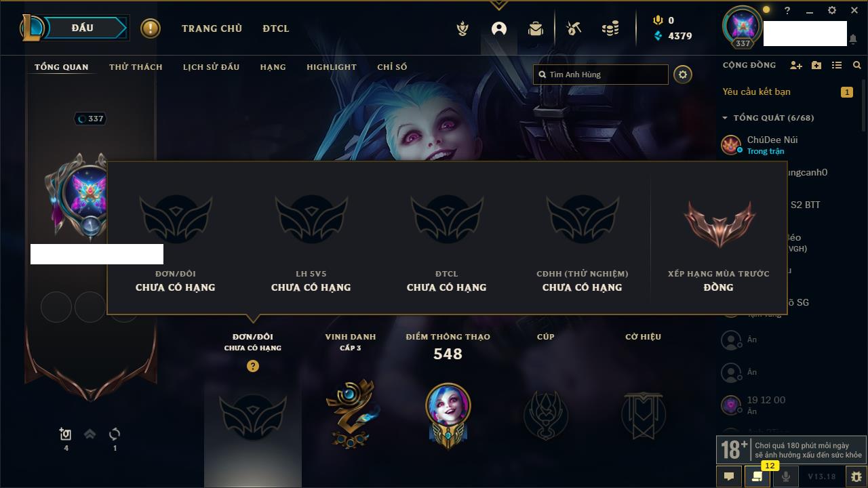Switch to the THỬ THÁCH tab
Viewport: 868px width, 488px height.
coord(136,67)
